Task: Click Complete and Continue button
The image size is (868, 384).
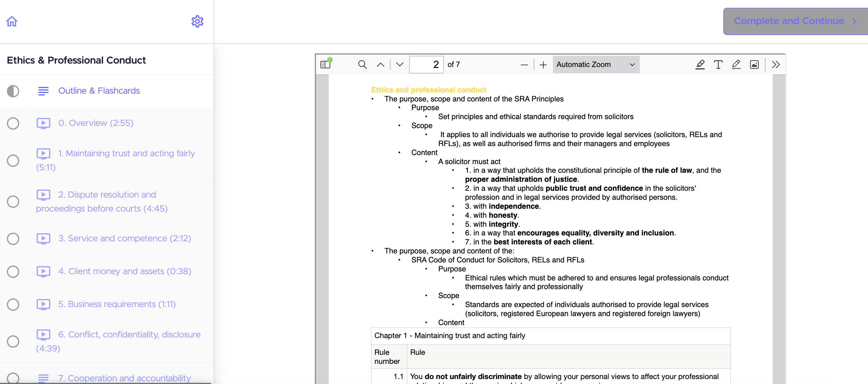Action: click(795, 21)
